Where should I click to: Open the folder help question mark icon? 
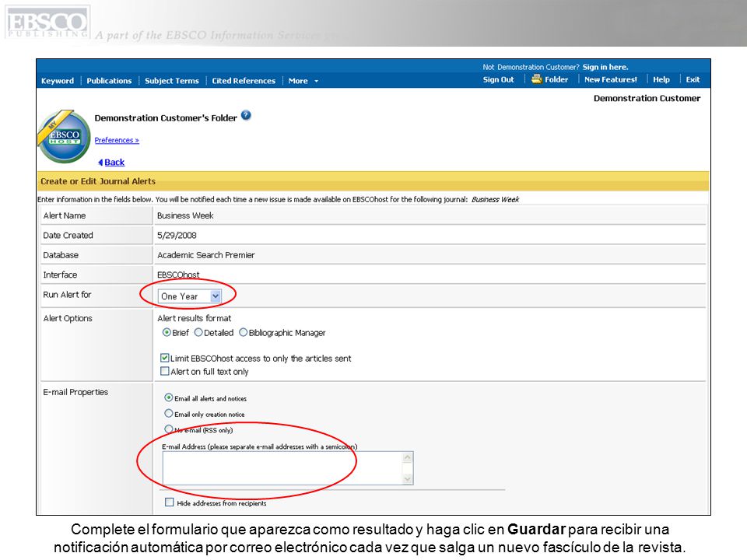click(x=246, y=115)
